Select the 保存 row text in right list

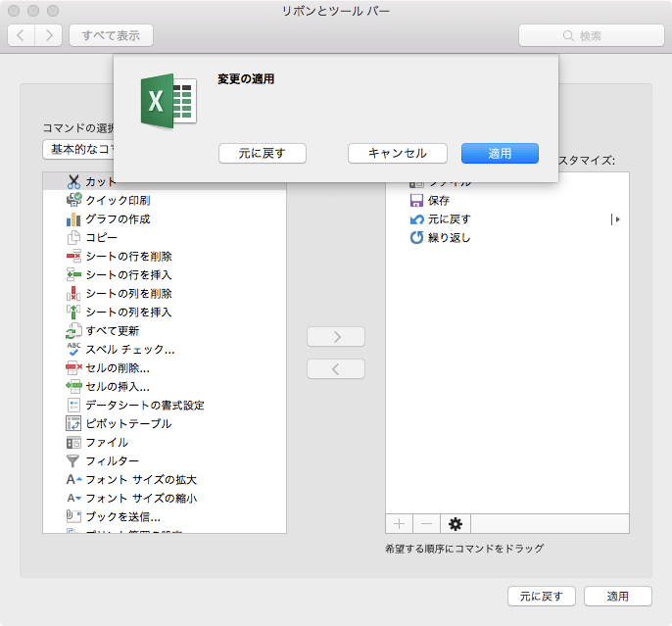pos(439,201)
